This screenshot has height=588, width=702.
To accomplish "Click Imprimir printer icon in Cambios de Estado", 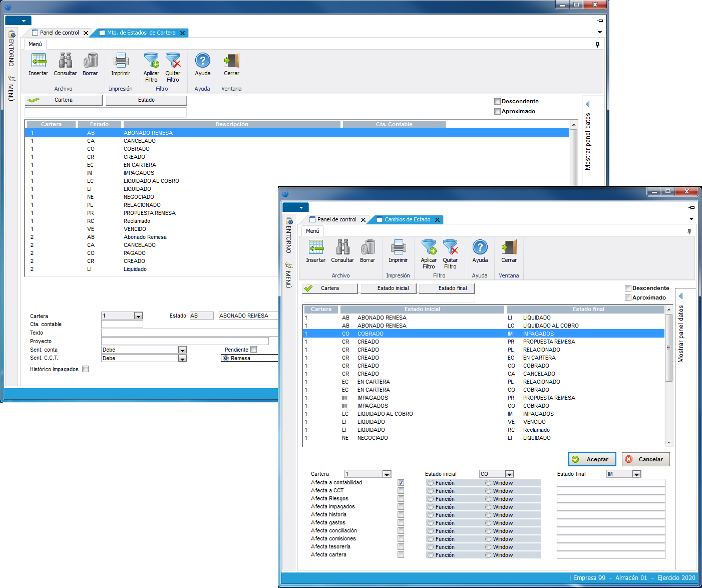I will point(398,247).
